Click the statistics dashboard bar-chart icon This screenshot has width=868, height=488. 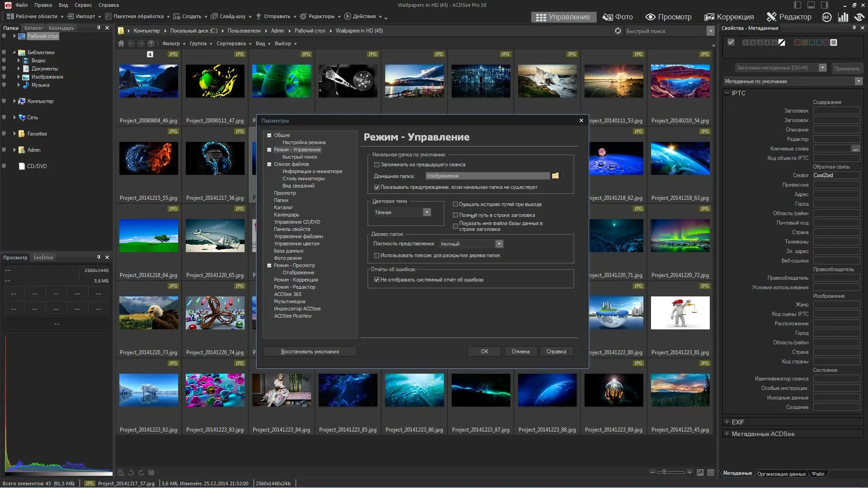tap(843, 17)
